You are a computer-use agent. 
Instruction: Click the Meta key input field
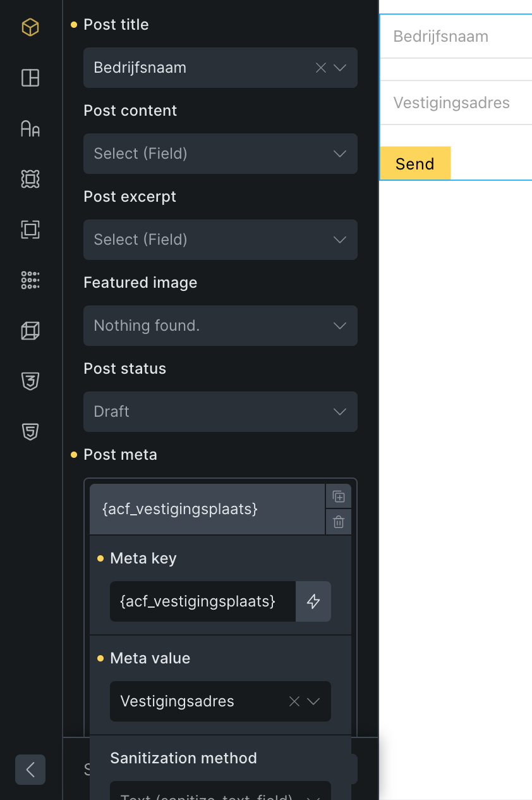click(202, 601)
